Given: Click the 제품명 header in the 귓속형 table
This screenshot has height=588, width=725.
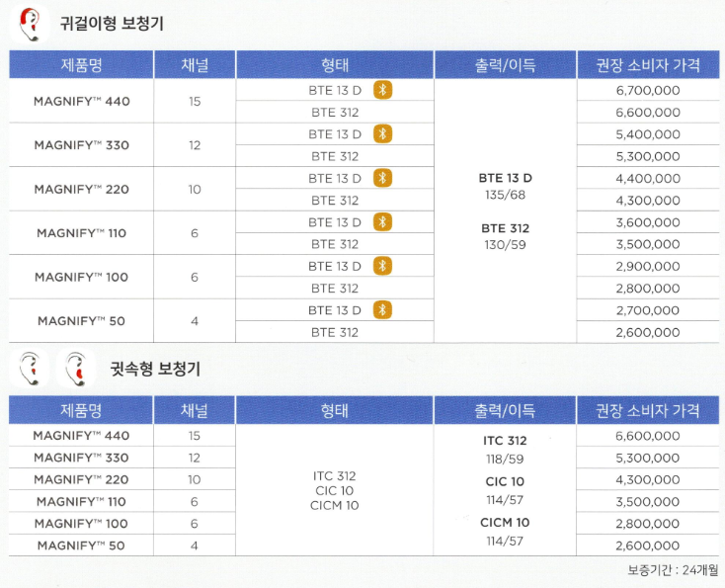Looking at the screenshot, I should click(81, 410).
